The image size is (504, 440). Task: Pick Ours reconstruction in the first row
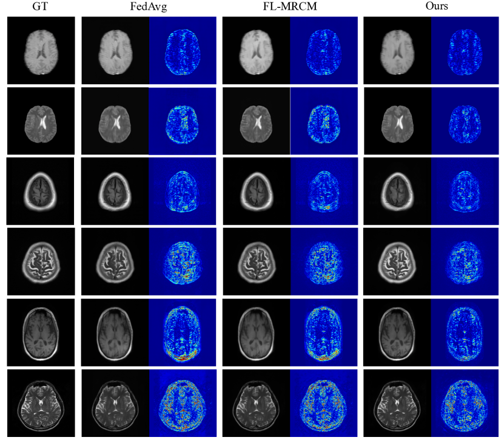(x=397, y=50)
